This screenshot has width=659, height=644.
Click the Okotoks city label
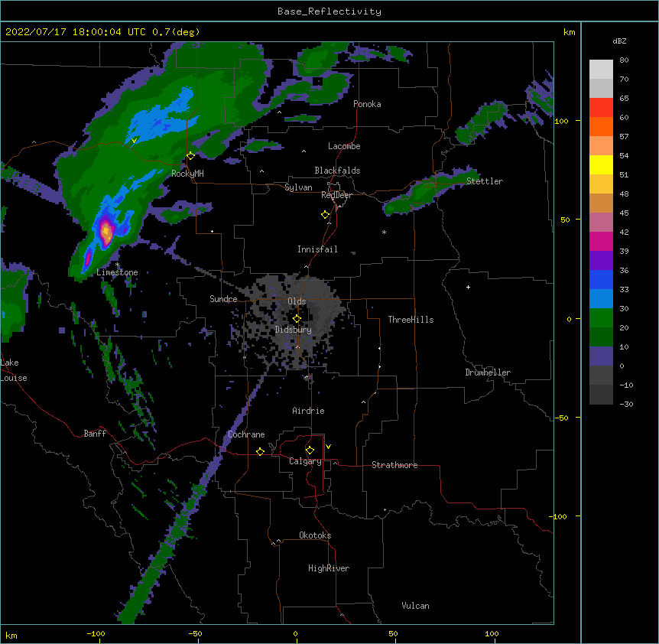(x=315, y=535)
